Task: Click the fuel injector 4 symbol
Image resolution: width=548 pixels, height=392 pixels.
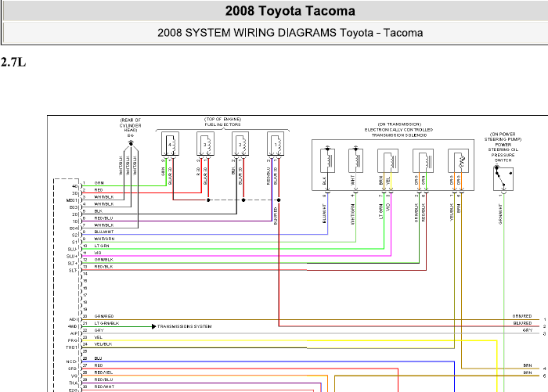Action: coord(170,144)
